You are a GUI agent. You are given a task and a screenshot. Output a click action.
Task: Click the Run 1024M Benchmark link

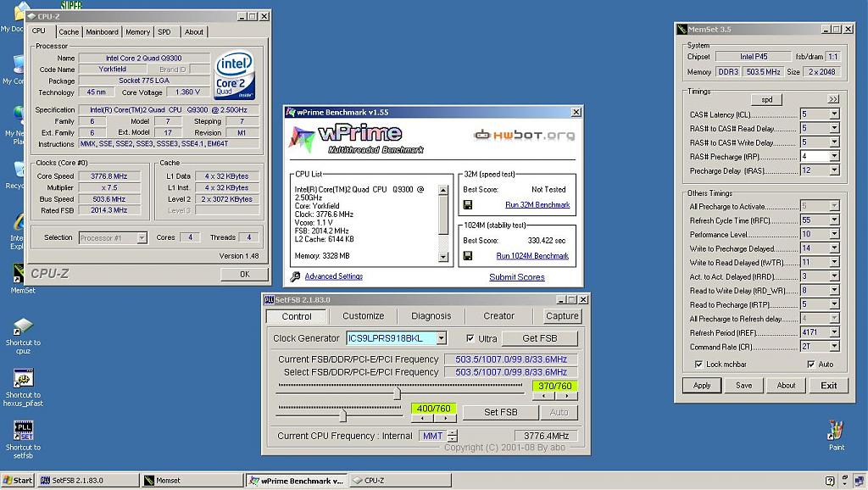pos(532,256)
